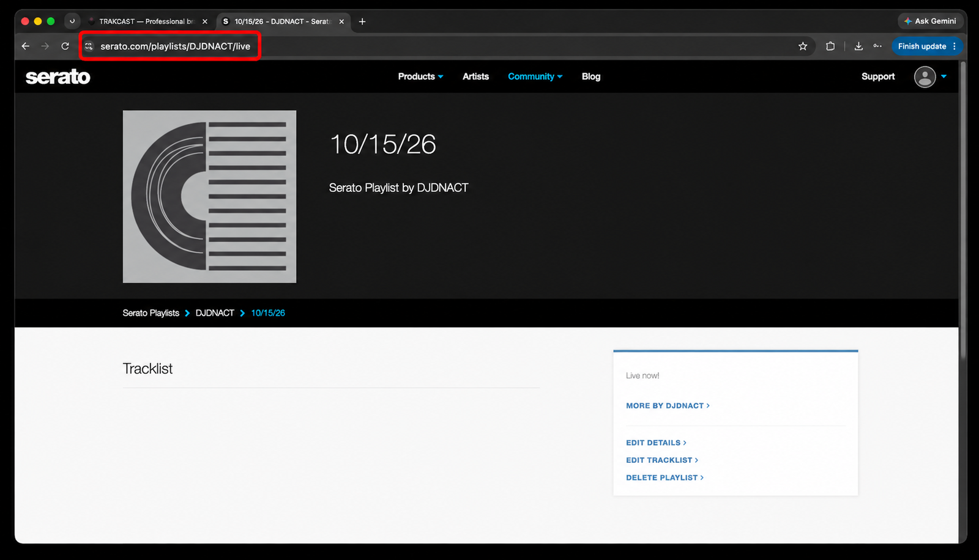Open the browser extensions puzzle icon
This screenshot has width=979, height=560.
click(830, 46)
